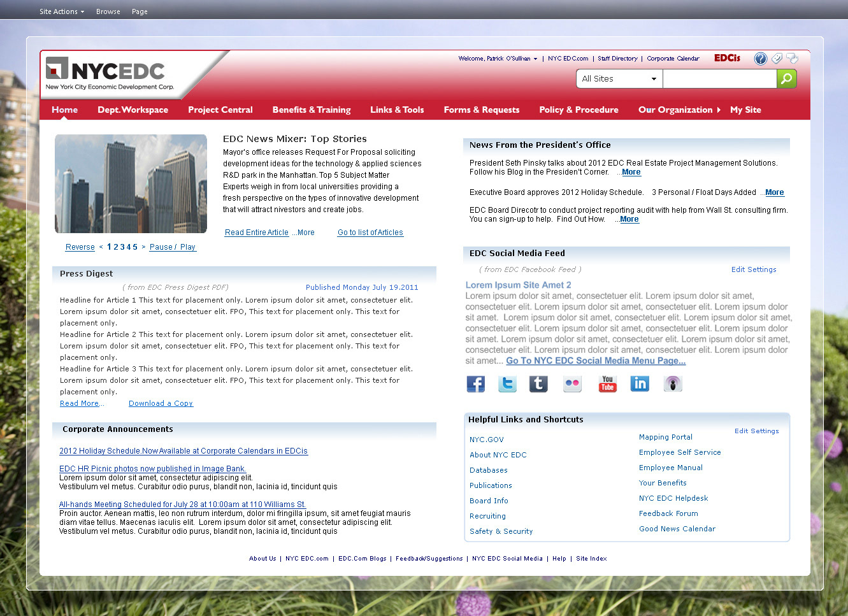Open the Tumblr social media icon

(x=538, y=383)
